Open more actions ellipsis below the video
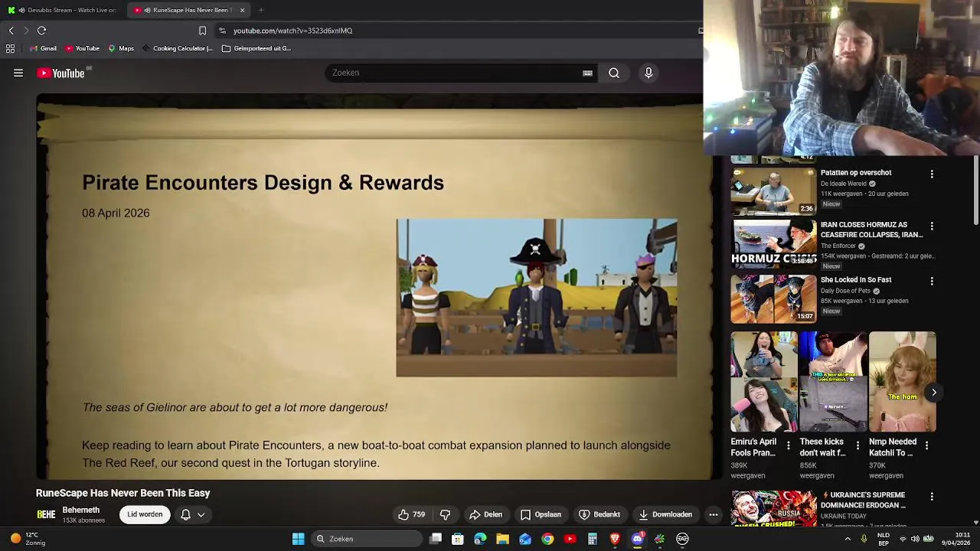 pos(714,514)
